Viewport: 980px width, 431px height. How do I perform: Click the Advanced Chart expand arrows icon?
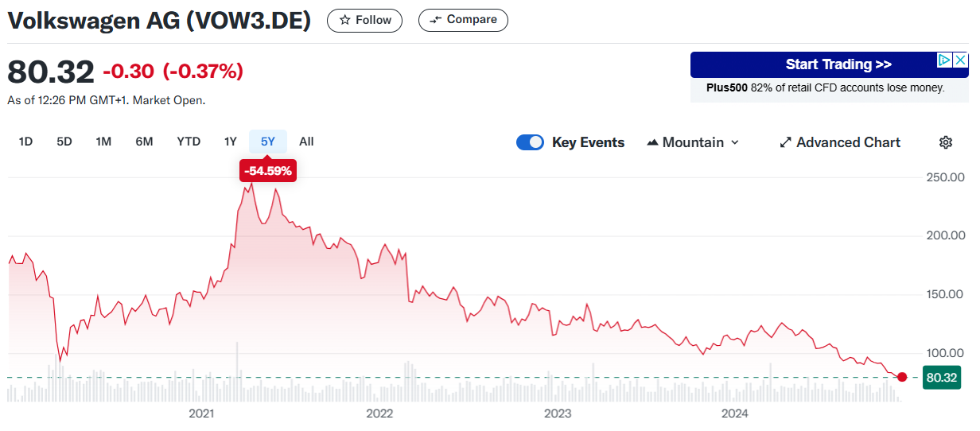[x=785, y=142]
